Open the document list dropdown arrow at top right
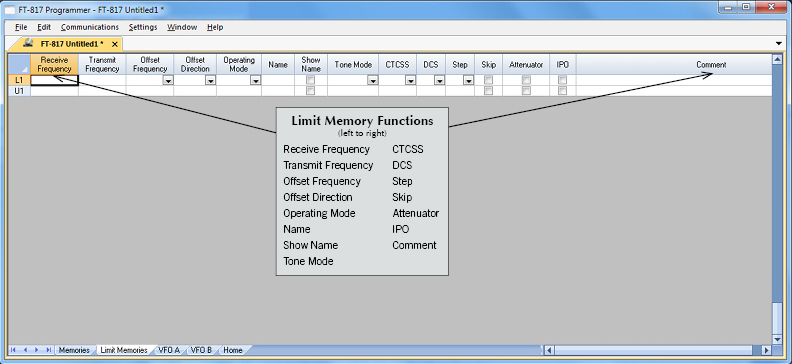The height and width of the screenshot is (364, 792). (x=778, y=44)
